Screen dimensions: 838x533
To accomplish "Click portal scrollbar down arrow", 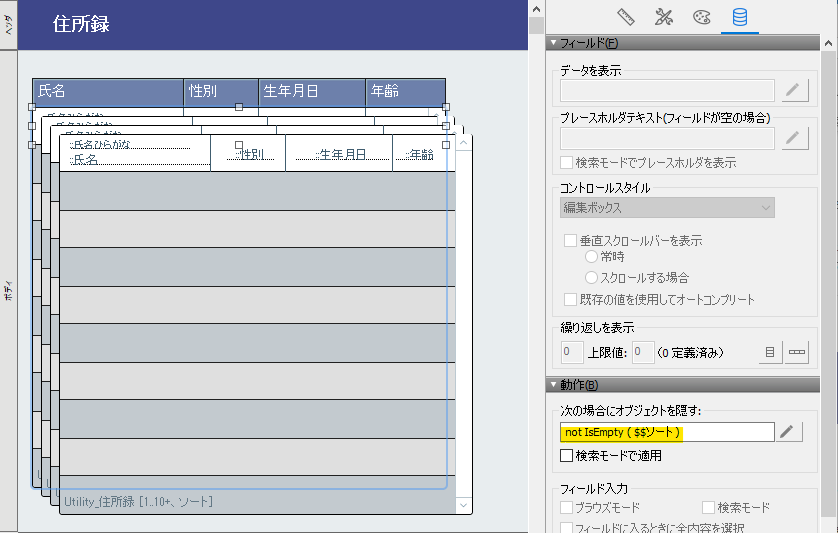I will coord(463,505).
